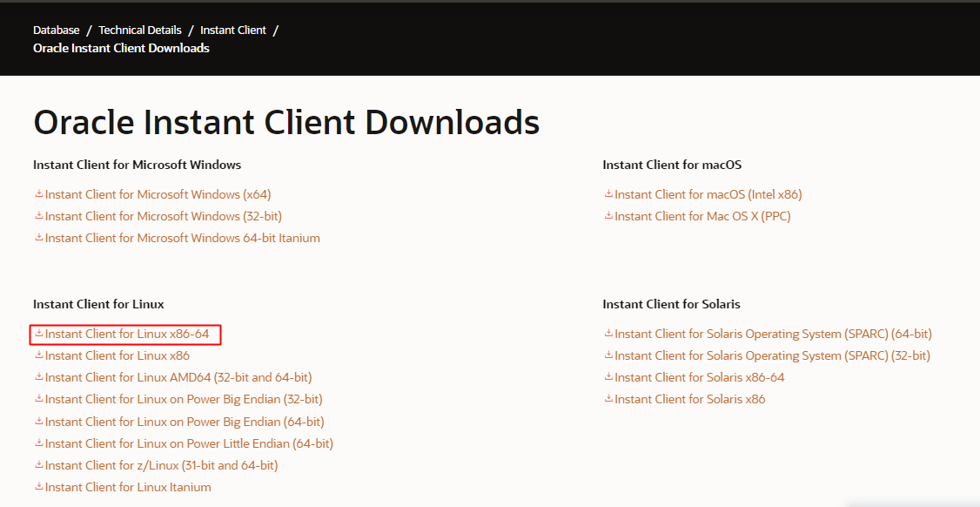Open Windows 64-bit Itanium client link
980x507 pixels.
[x=183, y=238]
